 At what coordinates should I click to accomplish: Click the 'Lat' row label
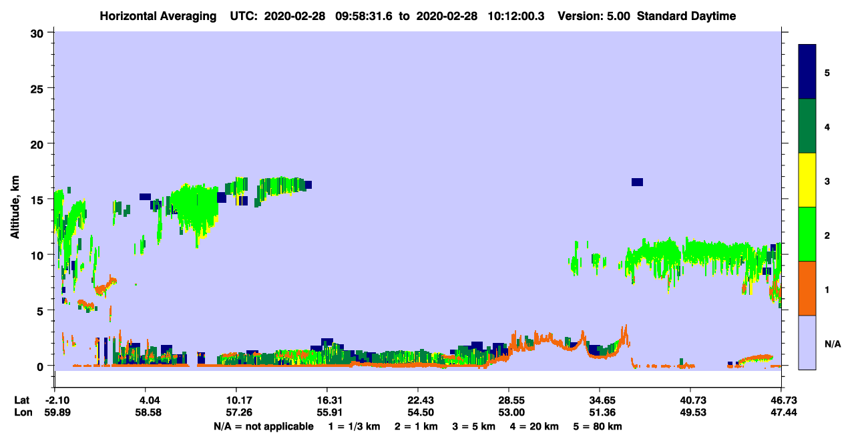coord(22,400)
